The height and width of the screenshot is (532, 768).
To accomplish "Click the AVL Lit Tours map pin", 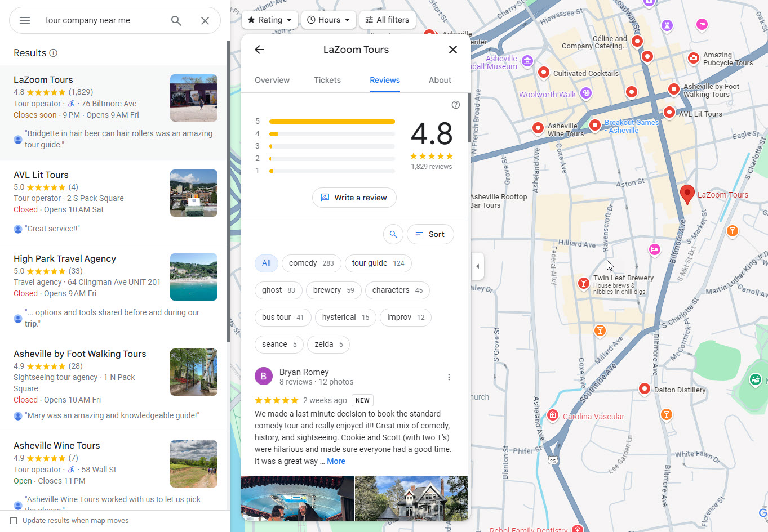I will coord(669,112).
